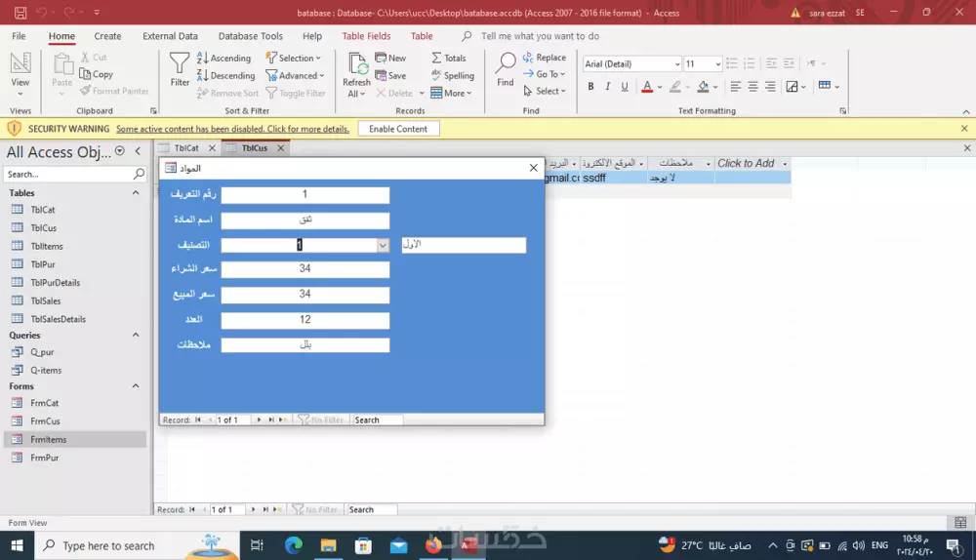Open the Advanced filter dropdown
Screen dimensions: 976x560
[x=295, y=75]
